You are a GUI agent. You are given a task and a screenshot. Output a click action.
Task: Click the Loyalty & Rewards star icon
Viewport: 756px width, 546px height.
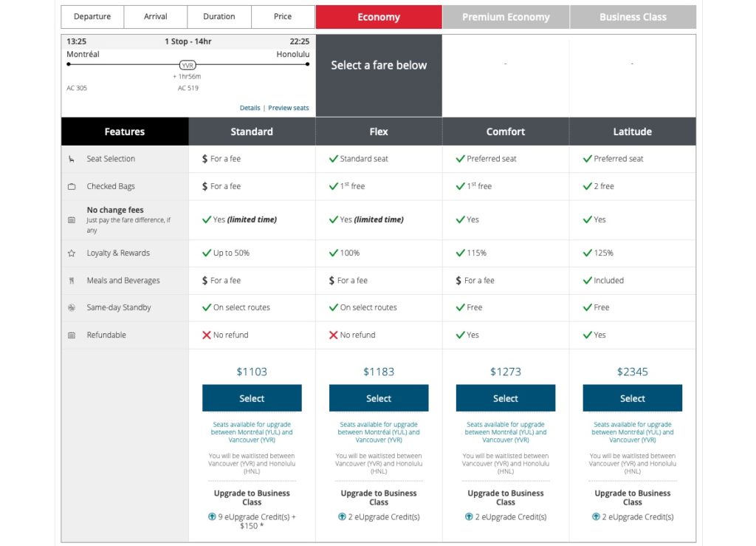coord(72,253)
